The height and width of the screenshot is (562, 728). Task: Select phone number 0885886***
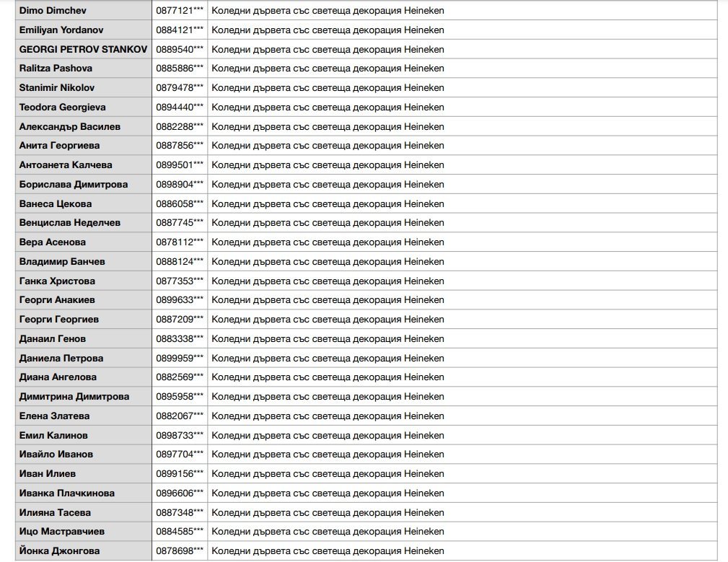(x=180, y=69)
